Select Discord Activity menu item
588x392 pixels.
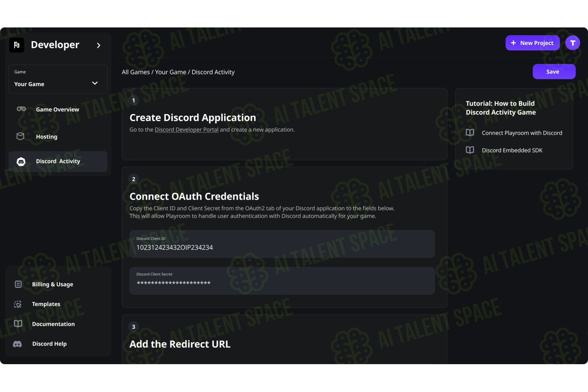pos(58,162)
